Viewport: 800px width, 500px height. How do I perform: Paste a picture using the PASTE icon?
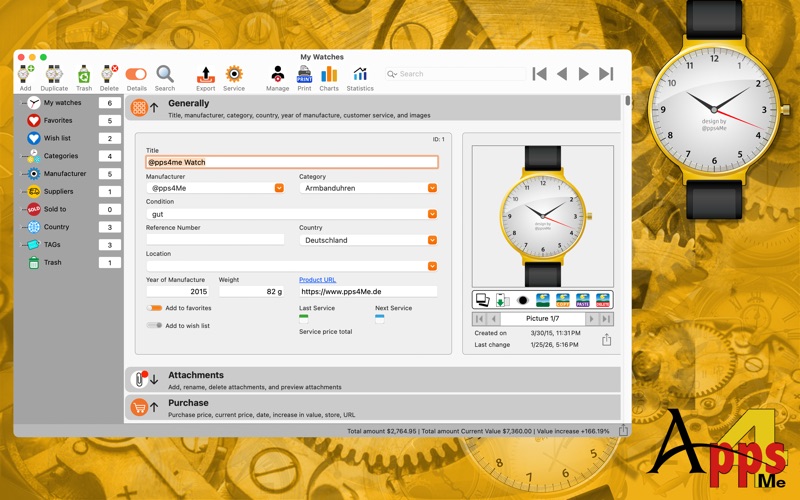[x=583, y=300]
